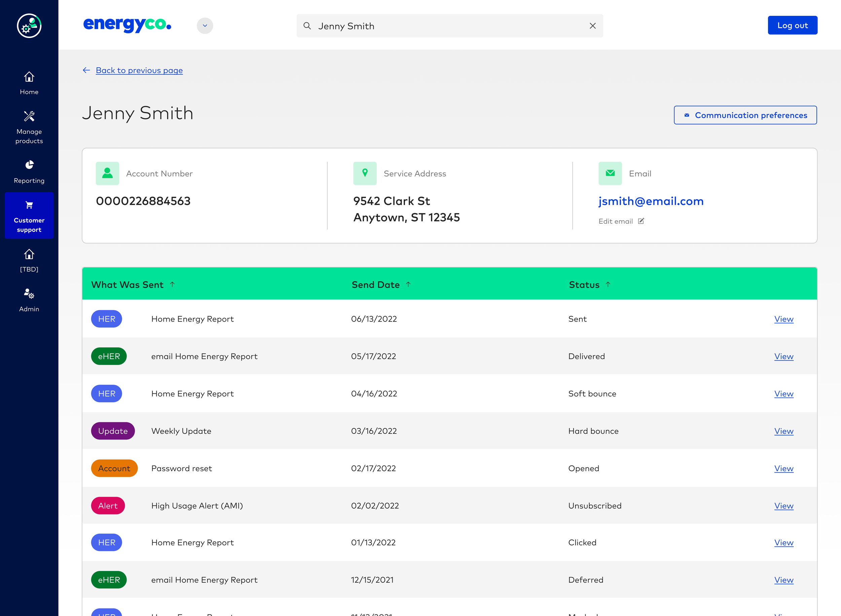
Task: Open the Reporting pie chart icon
Action: 29,165
